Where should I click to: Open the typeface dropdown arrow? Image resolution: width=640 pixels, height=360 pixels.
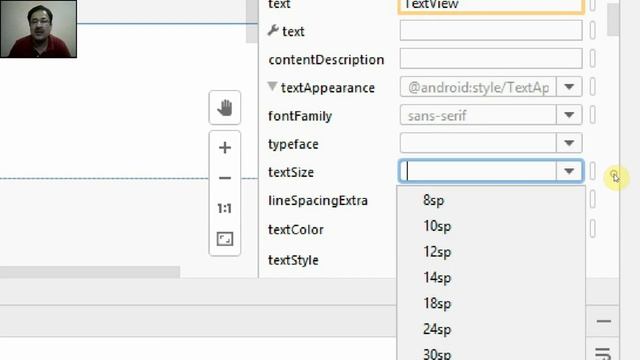coord(569,143)
